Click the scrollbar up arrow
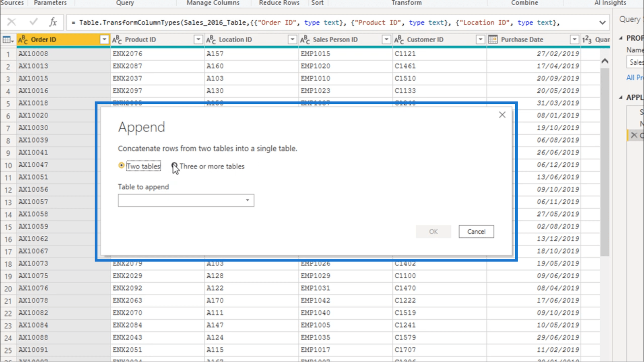This screenshot has width=644, height=362. coord(605,61)
